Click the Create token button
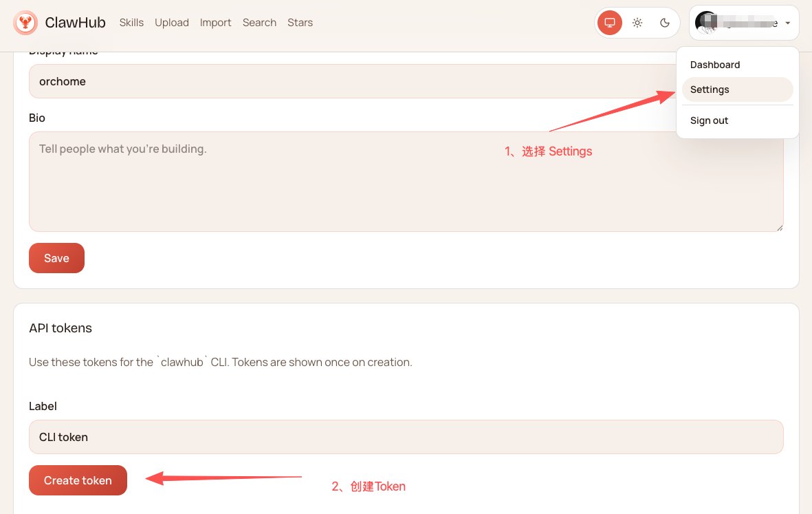 point(78,480)
